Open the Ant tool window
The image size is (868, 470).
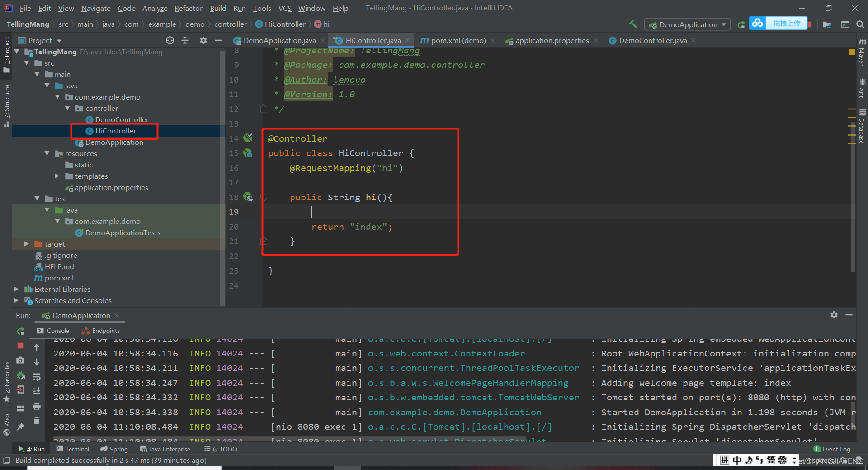pyautogui.click(x=862, y=87)
